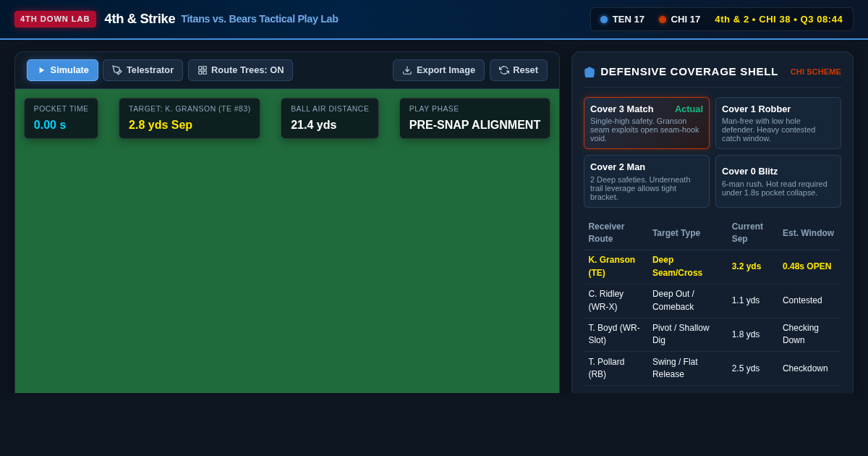This screenshot has height=456, width=868.
Task: Click the Export Image download icon
Action: (x=407, y=70)
